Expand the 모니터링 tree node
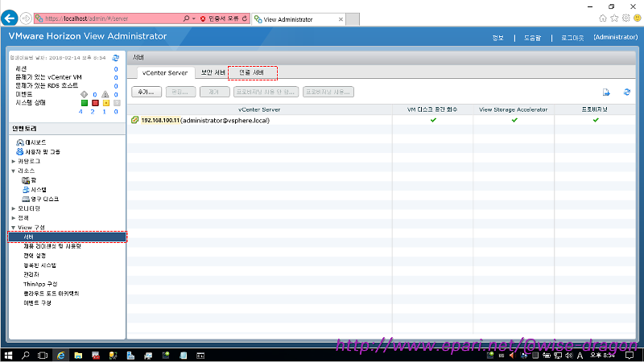Viewport: 644px width, 362px height. click(x=14, y=208)
